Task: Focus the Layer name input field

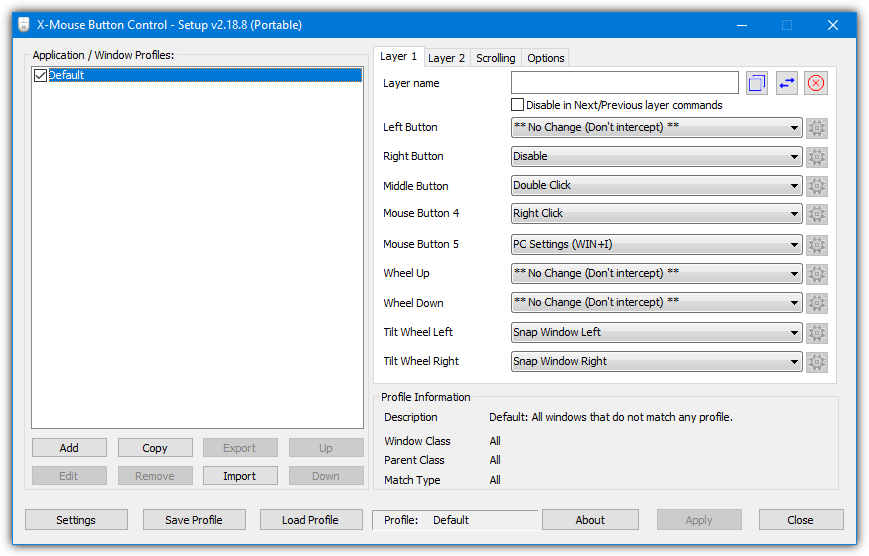Action: [x=625, y=83]
